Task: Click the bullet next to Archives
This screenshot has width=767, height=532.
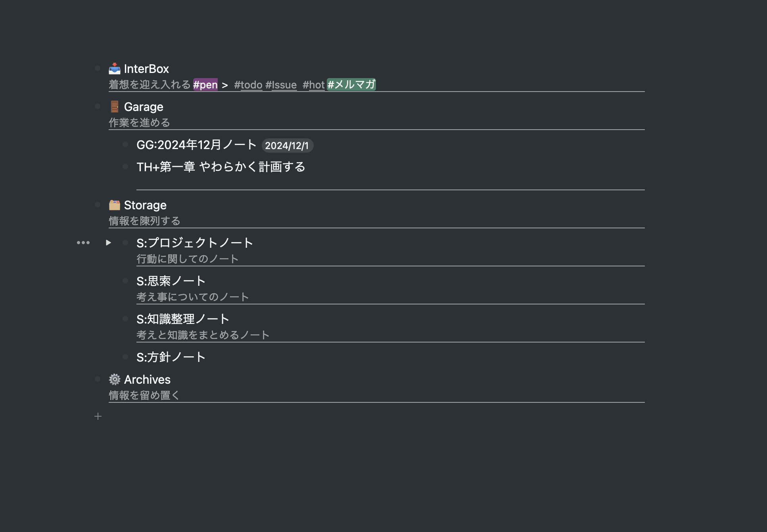Action: pyautogui.click(x=98, y=379)
